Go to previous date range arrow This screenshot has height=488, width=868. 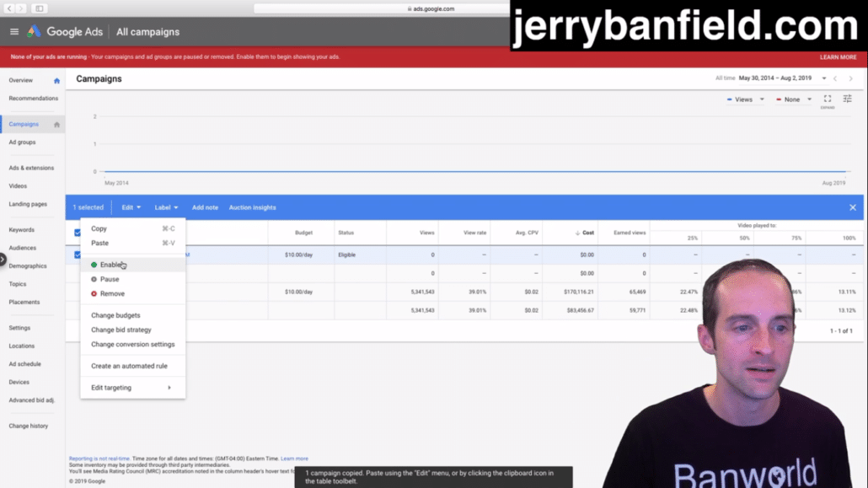(835, 78)
